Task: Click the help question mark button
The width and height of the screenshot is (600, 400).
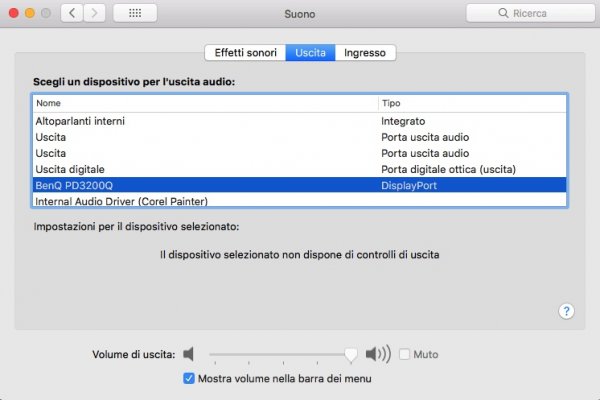Action: click(x=566, y=311)
